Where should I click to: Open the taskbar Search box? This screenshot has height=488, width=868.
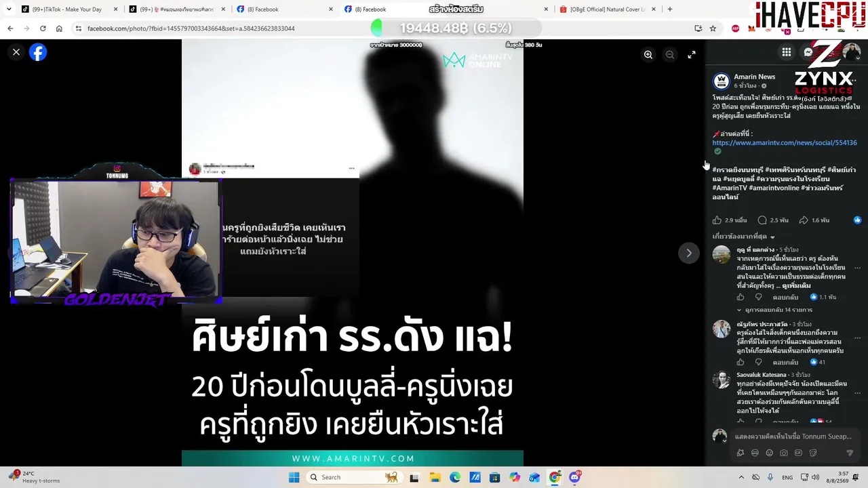(x=353, y=477)
